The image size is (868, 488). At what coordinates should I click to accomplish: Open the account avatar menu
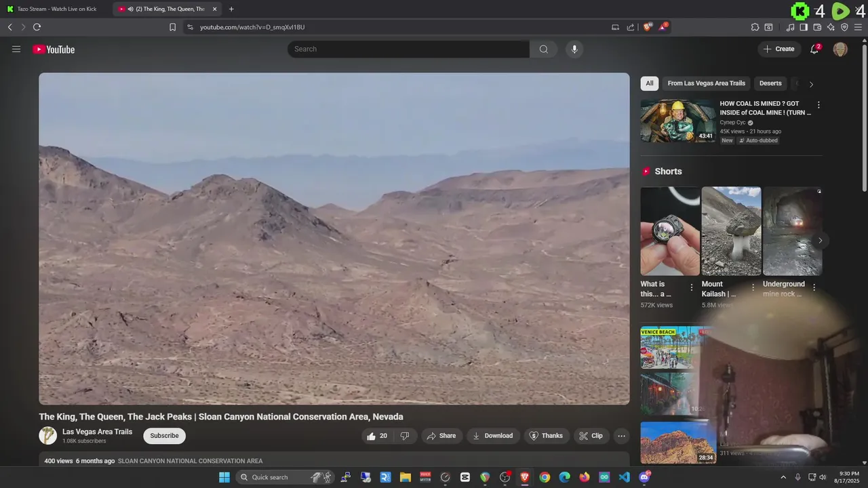point(840,49)
